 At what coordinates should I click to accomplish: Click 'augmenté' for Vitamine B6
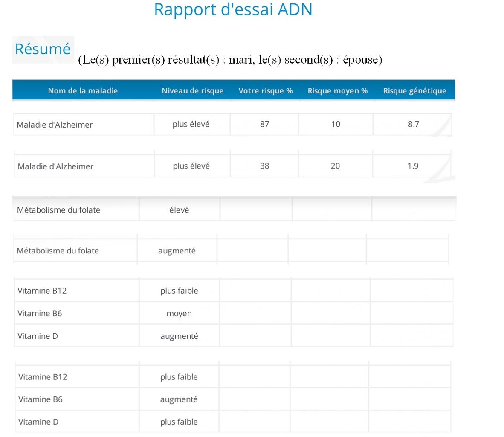[179, 400]
